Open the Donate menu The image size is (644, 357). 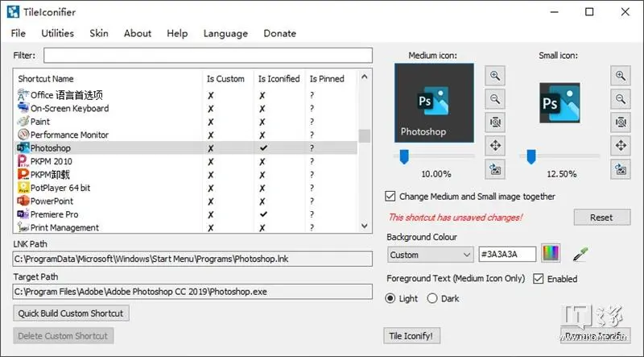(279, 33)
